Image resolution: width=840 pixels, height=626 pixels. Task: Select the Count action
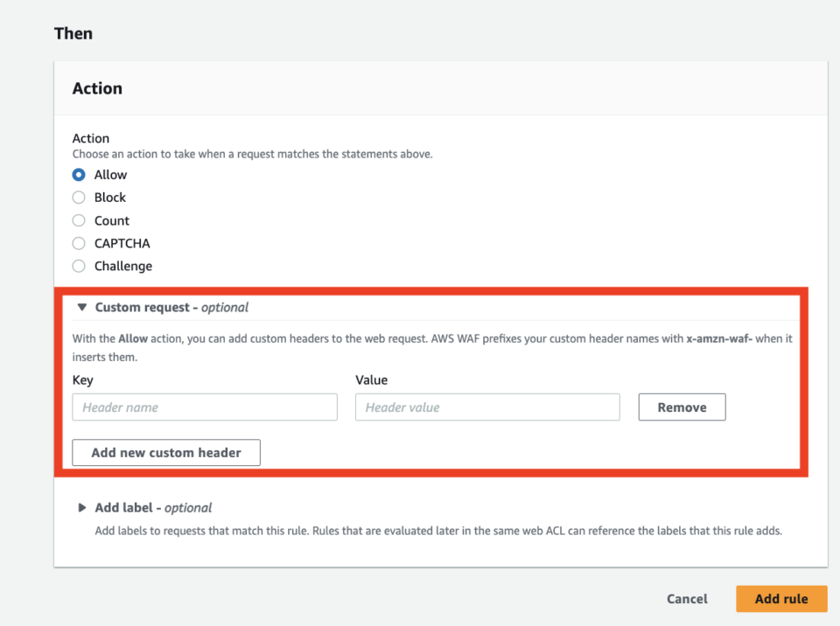[78, 219]
